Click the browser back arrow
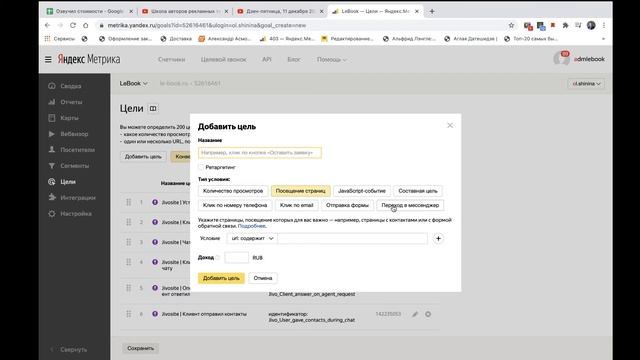Image resolution: width=640 pixels, height=360 pixels. [47, 25]
